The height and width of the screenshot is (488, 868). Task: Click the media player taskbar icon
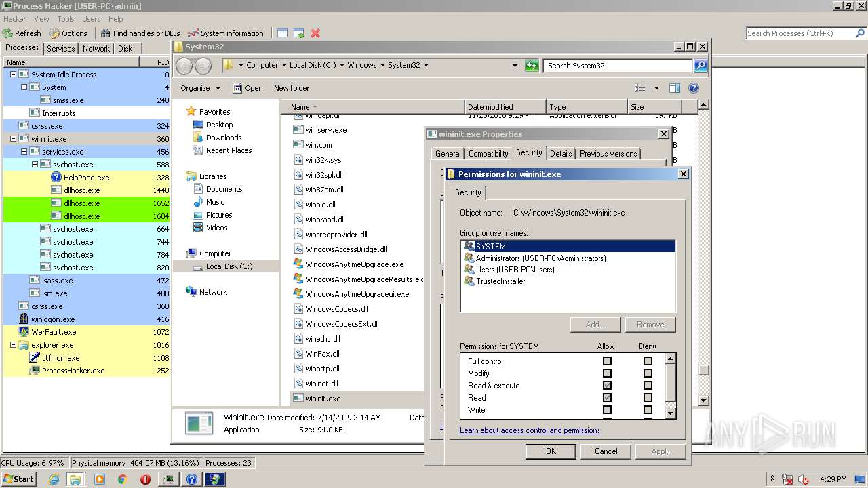[x=100, y=479]
